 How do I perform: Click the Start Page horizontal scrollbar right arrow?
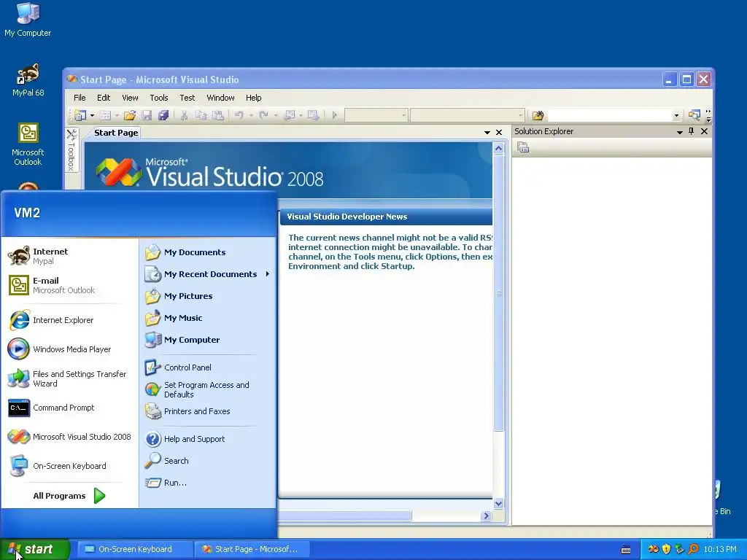[486, 516]
